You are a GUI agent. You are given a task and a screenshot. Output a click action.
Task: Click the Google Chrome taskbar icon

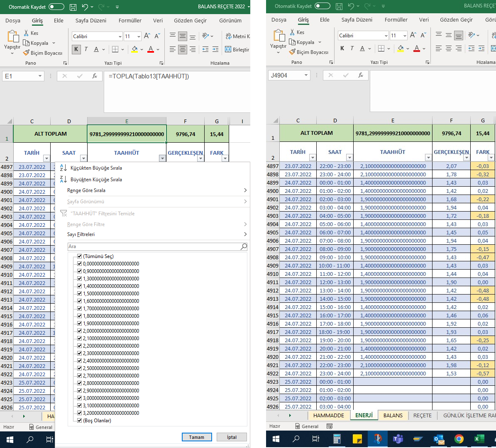tap(459, 439)
